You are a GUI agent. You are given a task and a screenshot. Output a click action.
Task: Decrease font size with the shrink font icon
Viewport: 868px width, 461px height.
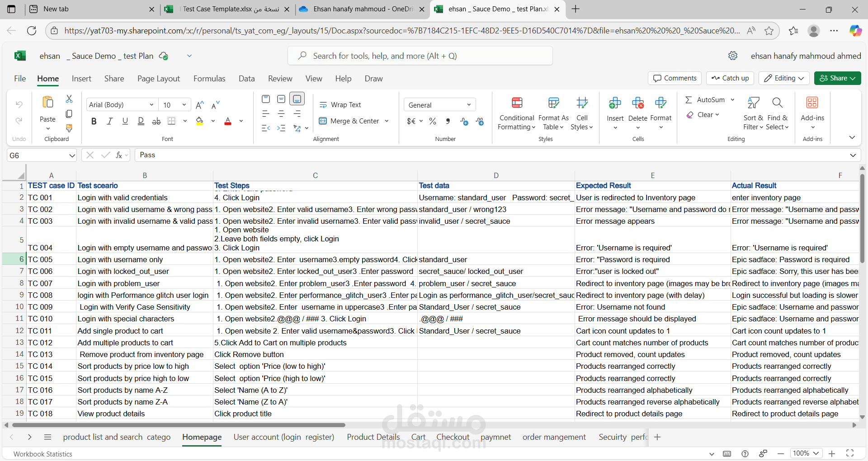pyautogui.click(x=216, y=105)
